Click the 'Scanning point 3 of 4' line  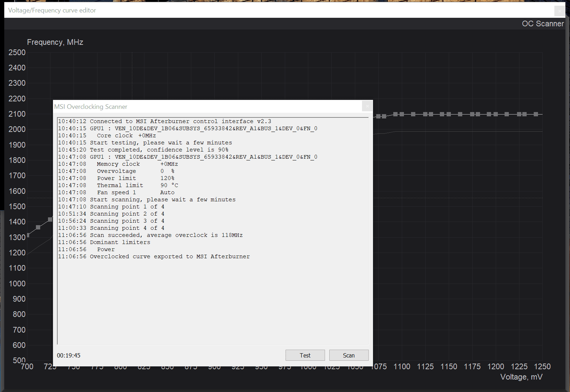coord(111,221)
